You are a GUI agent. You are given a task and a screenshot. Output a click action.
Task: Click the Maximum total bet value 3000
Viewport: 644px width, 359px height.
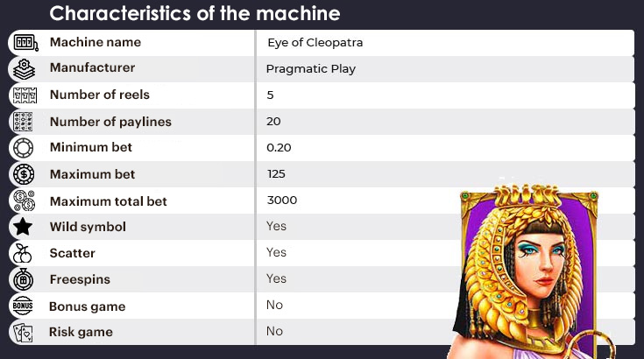(282, 201)
